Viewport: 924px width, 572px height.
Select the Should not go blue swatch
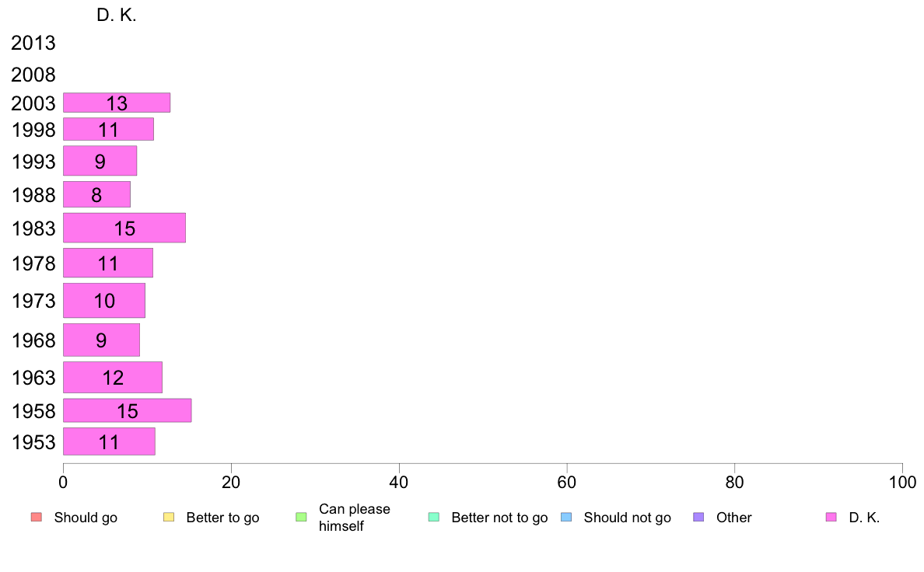coord(566,518)
